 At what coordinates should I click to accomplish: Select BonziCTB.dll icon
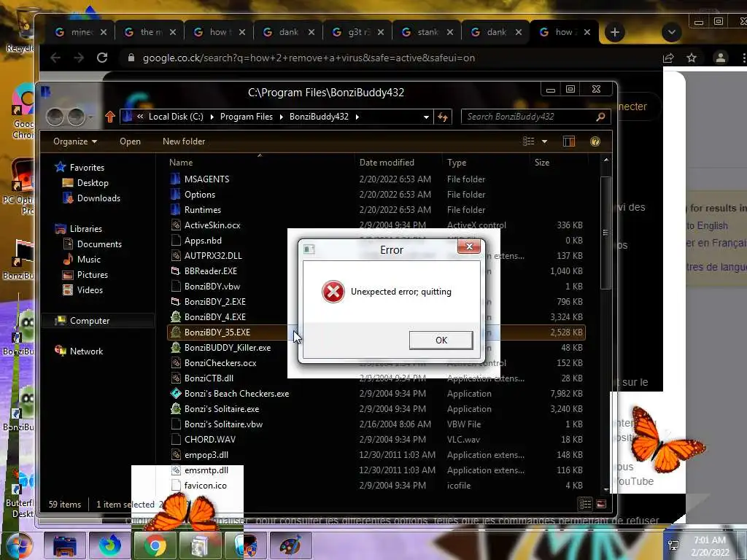coord(175,378)
